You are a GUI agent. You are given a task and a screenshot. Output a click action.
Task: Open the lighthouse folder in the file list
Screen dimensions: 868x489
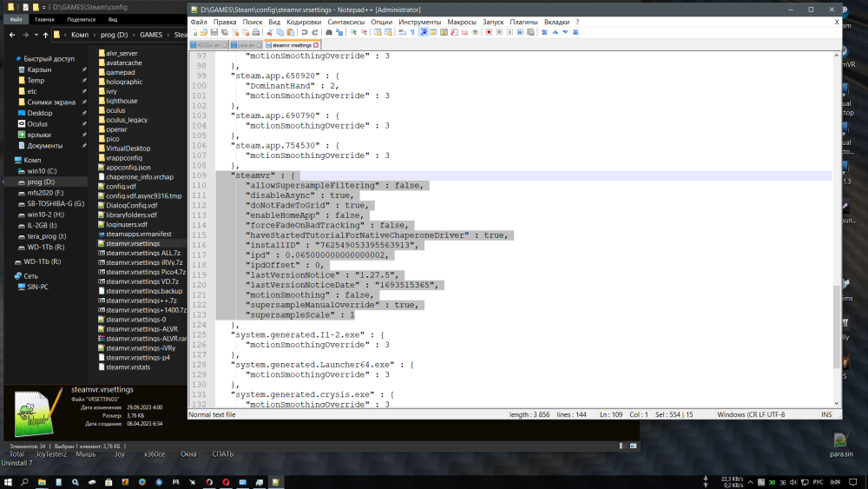click(x=121, y=101)
